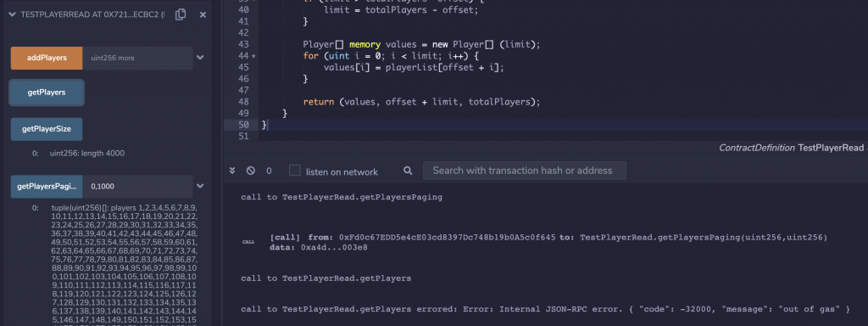The width and height of the screenshot is (868, 326).
Task: Collapse the TESTPLAYERREAD contract instance
Action: (12, 15)
